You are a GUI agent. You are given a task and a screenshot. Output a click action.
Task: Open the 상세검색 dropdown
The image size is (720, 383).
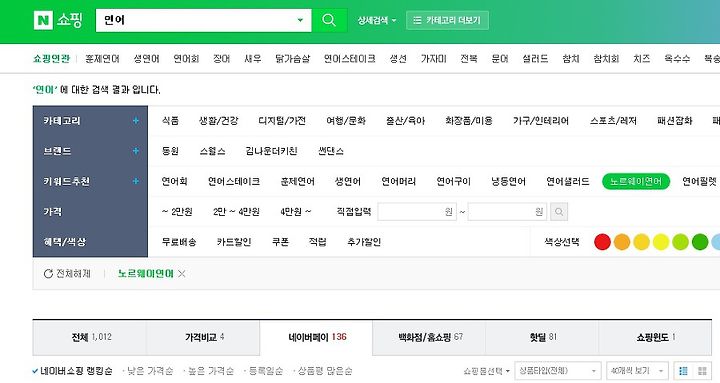tap(377, 20)
